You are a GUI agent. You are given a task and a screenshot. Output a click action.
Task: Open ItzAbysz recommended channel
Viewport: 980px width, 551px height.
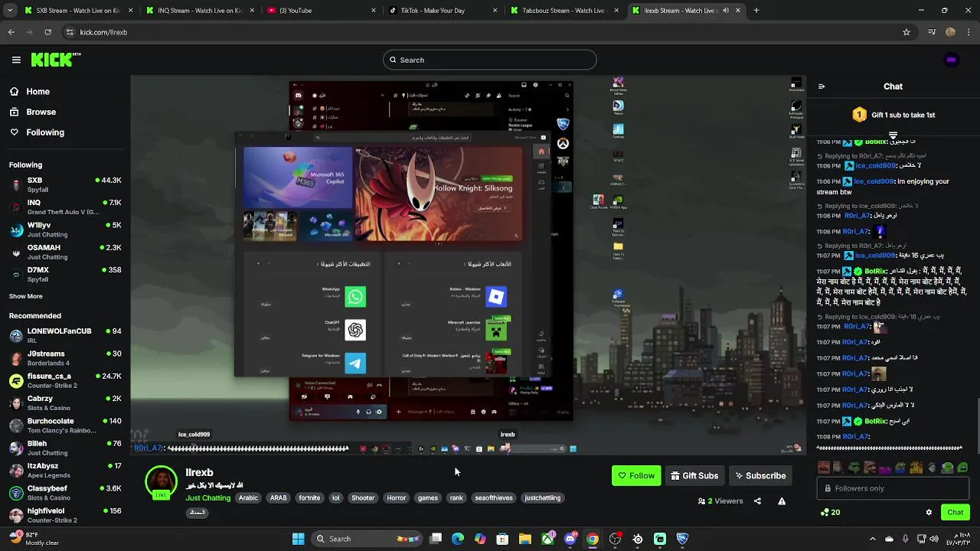(x=65, y=470)
